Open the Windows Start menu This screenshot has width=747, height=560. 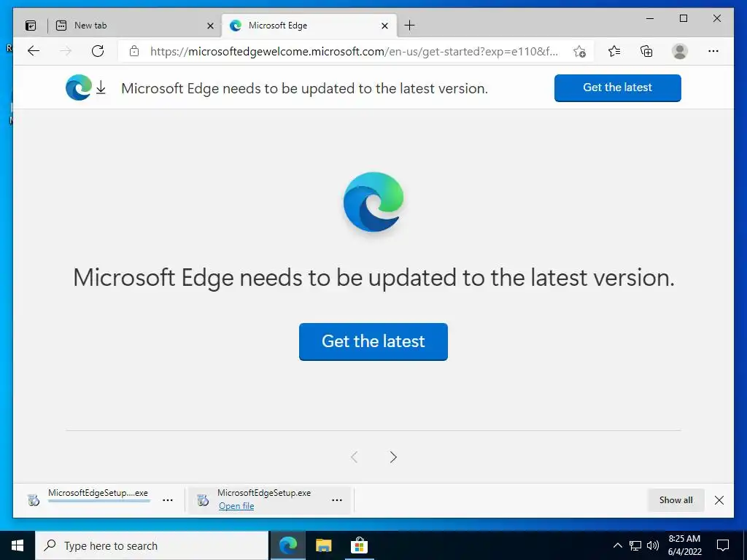(x=18, y=545)
